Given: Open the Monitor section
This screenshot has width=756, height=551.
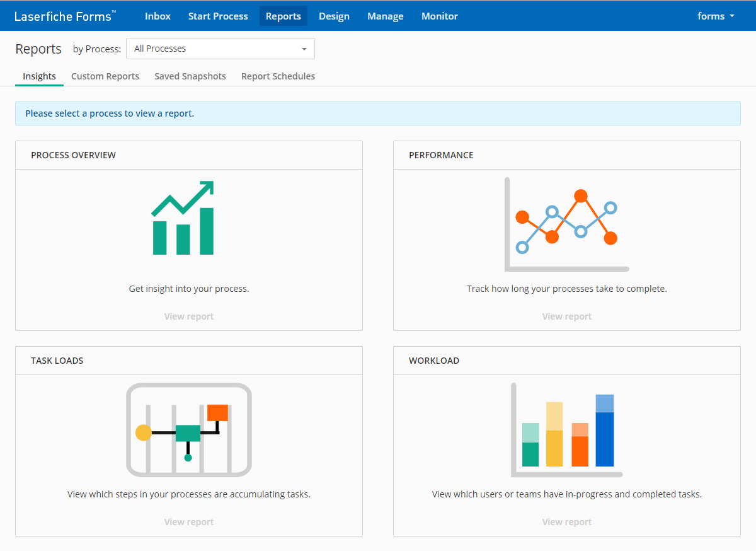Looking at the screenshot, I should (440, 16).
